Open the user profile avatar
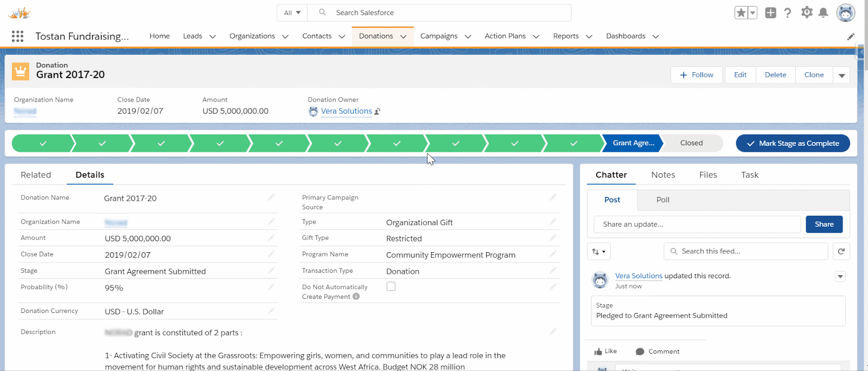The height and width of the screenshot is (371, 868). coord(846,12)
